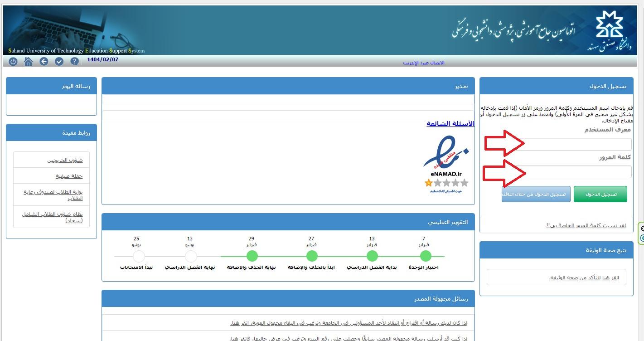Click the back arrow icon in the toolbar
Image resolution: width=644 pixels, height=341 pixels.
44,62
